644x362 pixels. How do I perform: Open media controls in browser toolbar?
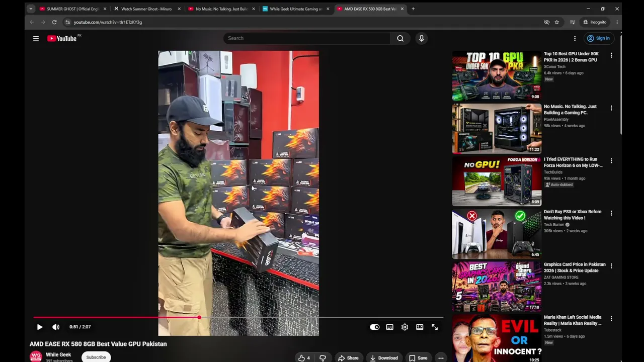(x=572, y=22)
